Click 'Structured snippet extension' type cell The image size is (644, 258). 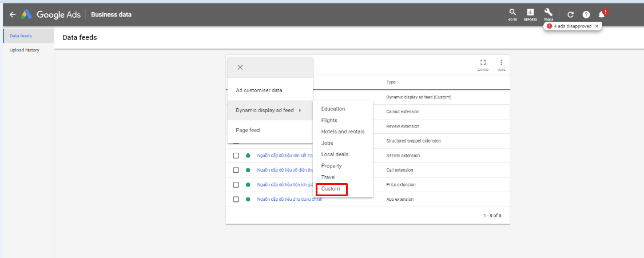(x=414, y=141)
